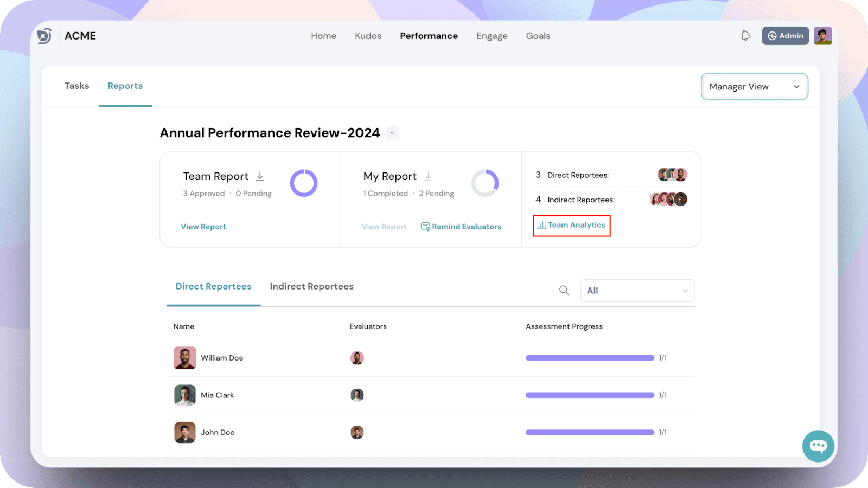The height and width of the screenshot is (488, 868).
Task: Open Team Analytics link
Action: (571, 225)
